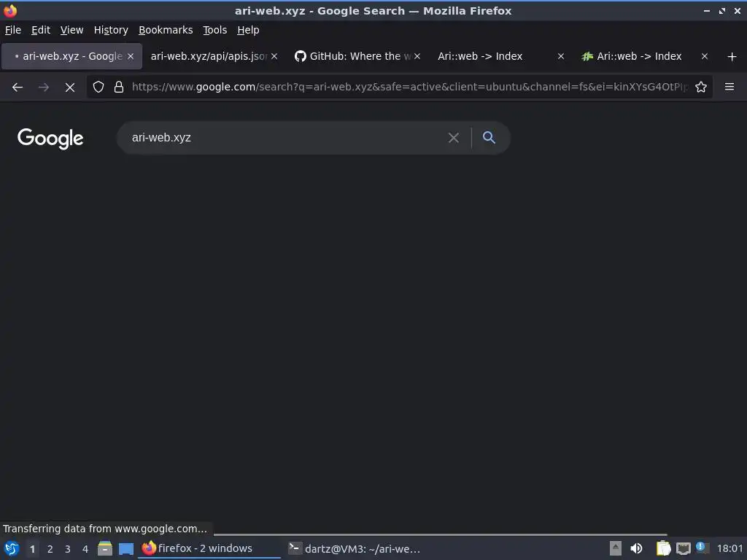The image size is (747, 560).
Task: Switch to workspace 1
Action: pyautogui.click(x=32, y=549)
